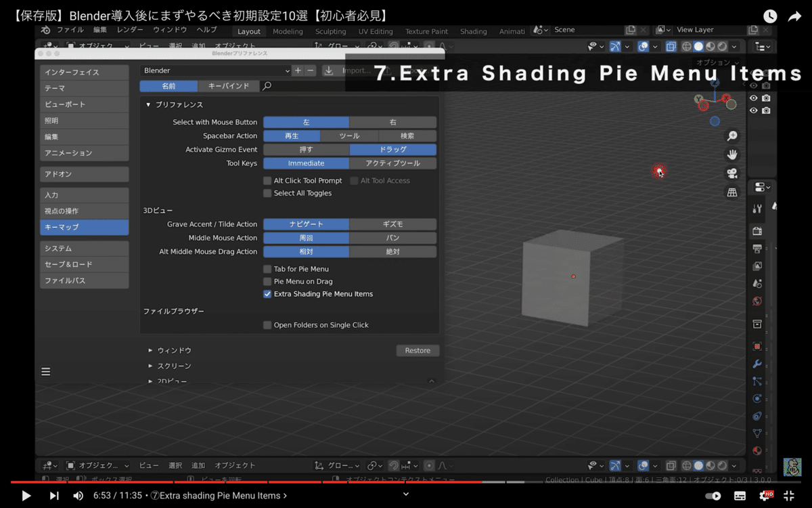Open the Material properties tab icon

click(757, 450)
